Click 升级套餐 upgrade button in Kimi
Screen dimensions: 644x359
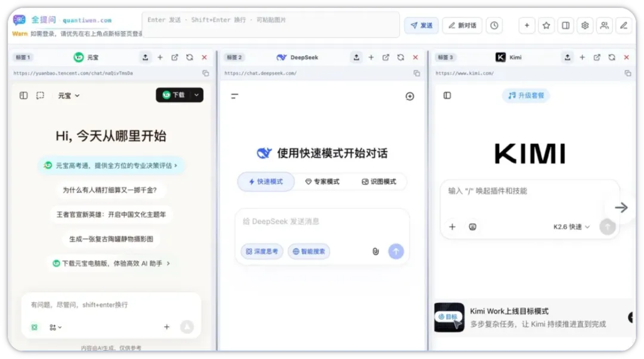click(526, 95)
